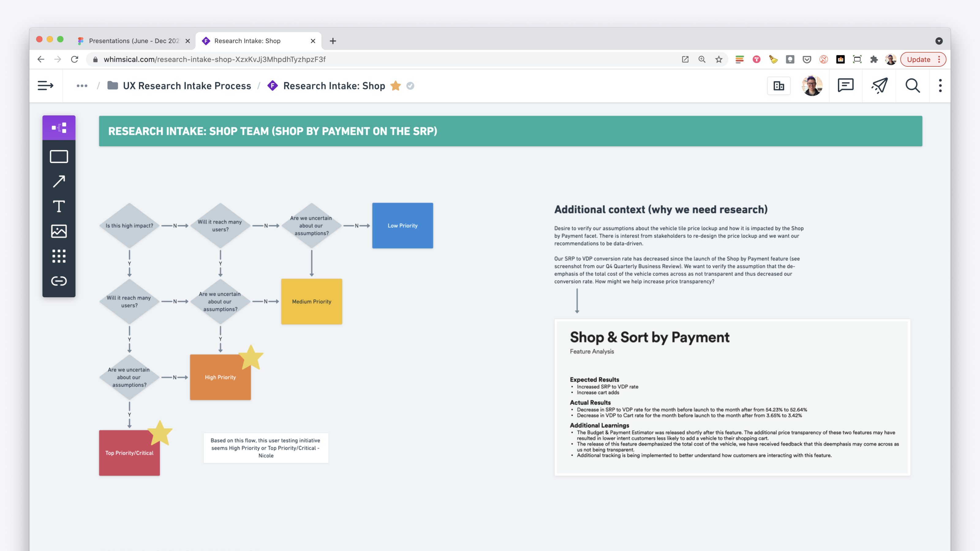Expand the breadcrumb ellipsis path

tap(82, 86)
